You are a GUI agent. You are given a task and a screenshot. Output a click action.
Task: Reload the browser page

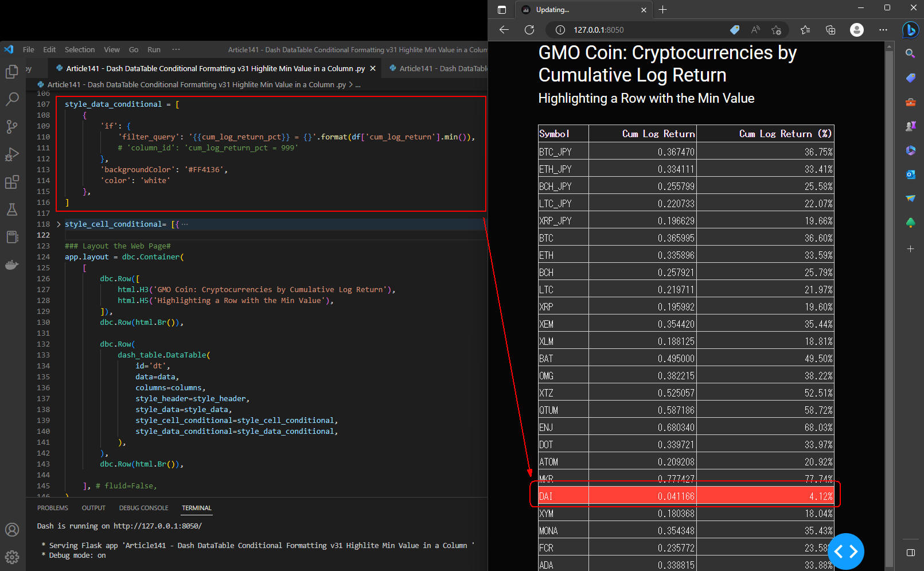pyautogui.click(x=529, y=30)
